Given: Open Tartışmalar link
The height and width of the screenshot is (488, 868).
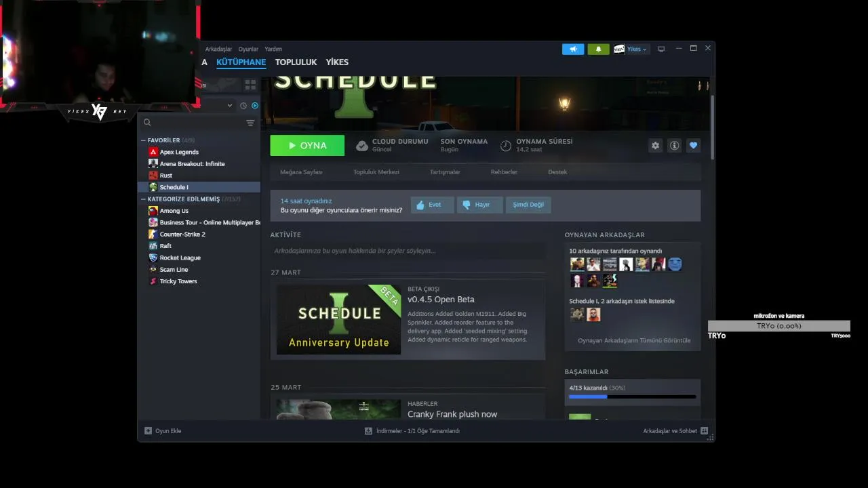Looking at the screenshot, I should (x=445, y=172).
